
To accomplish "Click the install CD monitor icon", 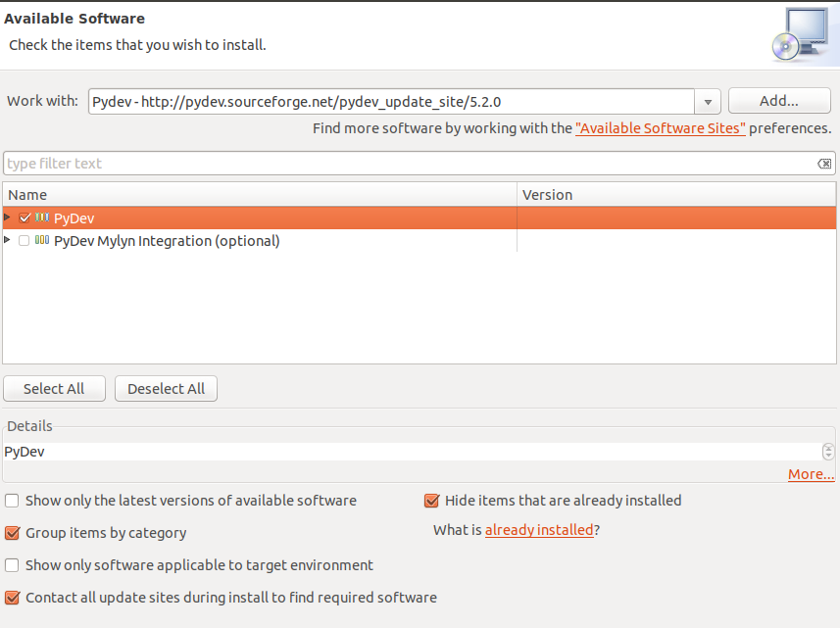I will [801, 35].
